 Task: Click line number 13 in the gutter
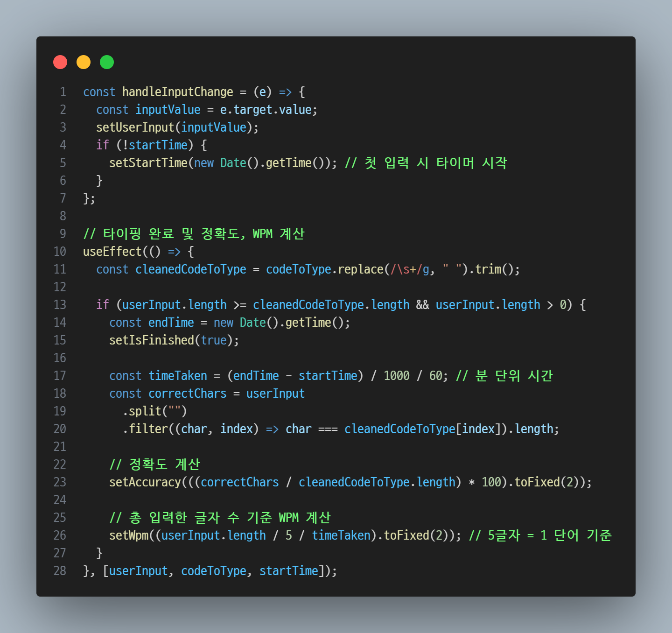tap(60, 305)
